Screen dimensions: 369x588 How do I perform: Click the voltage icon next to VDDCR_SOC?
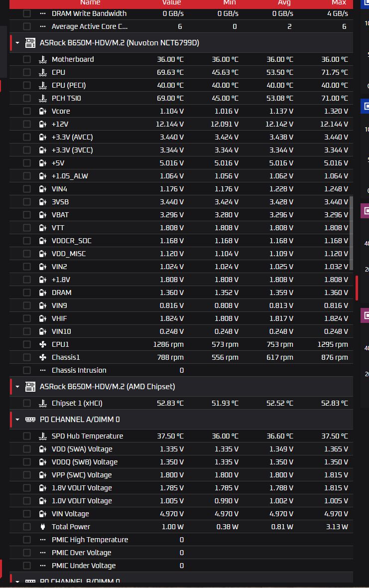pos(43,241)
